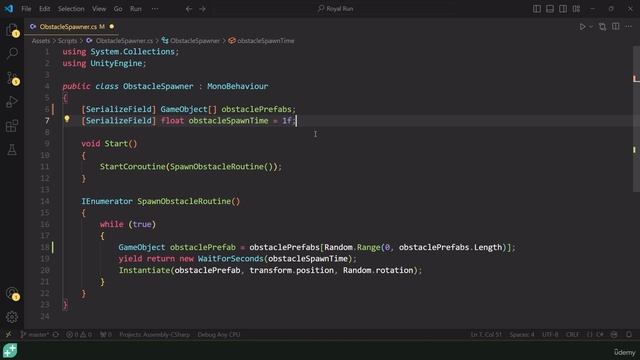Open errors and warnings problems count
Screen dimensions: 640x360
(79, 334)
